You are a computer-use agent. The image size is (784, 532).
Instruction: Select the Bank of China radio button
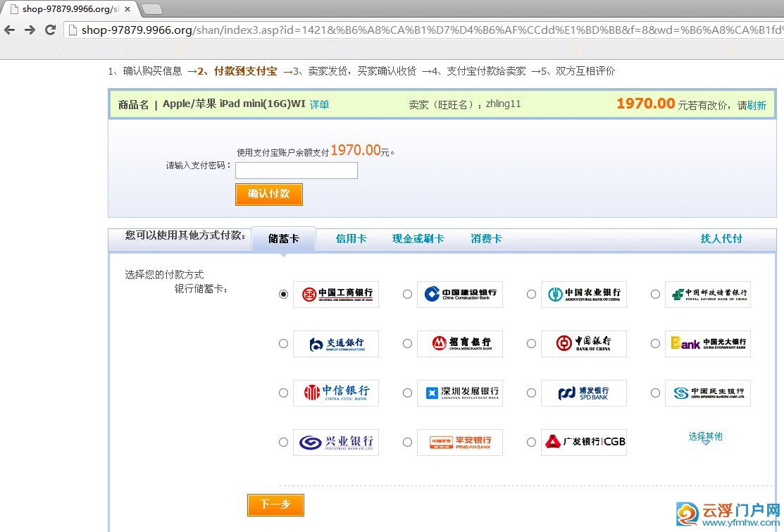(532, 344)
